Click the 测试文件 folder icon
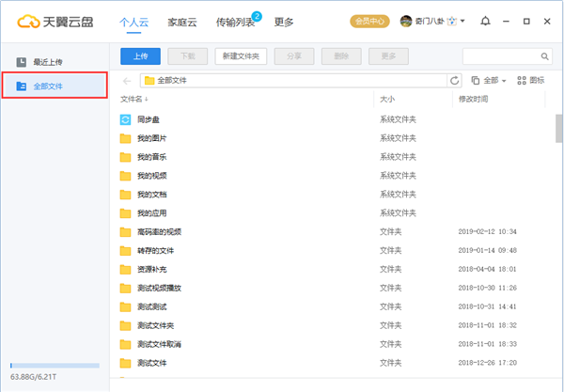The image size is (564, 392). click(125, 363)
